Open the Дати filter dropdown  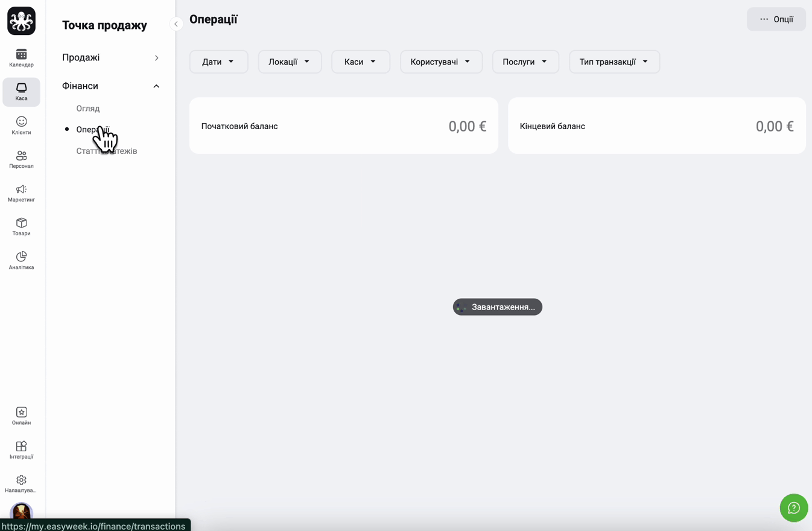219,62
